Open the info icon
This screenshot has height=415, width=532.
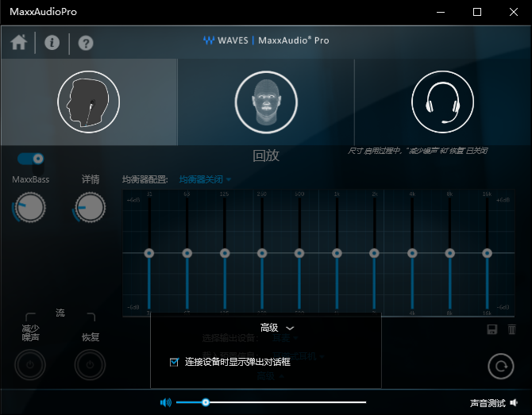52,43
